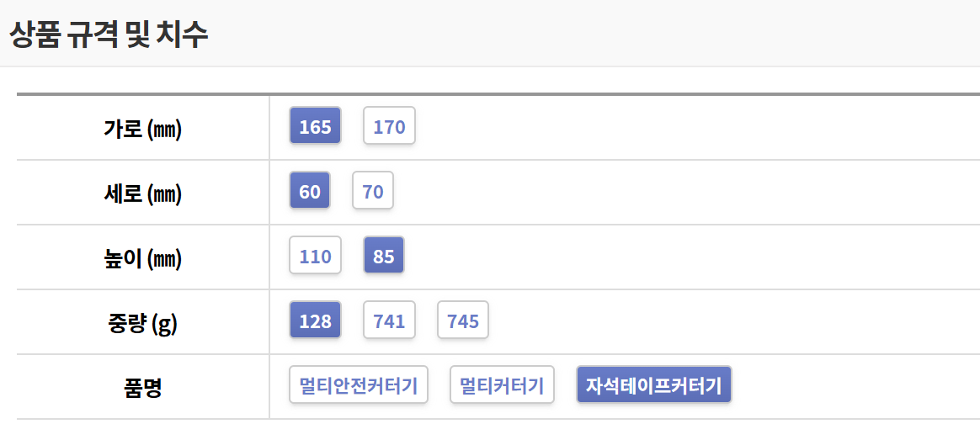This screenshot has width=980, height=424.
Task: Toggle the 자석테이프커터기 product option
Action: [x=654, y=386]
